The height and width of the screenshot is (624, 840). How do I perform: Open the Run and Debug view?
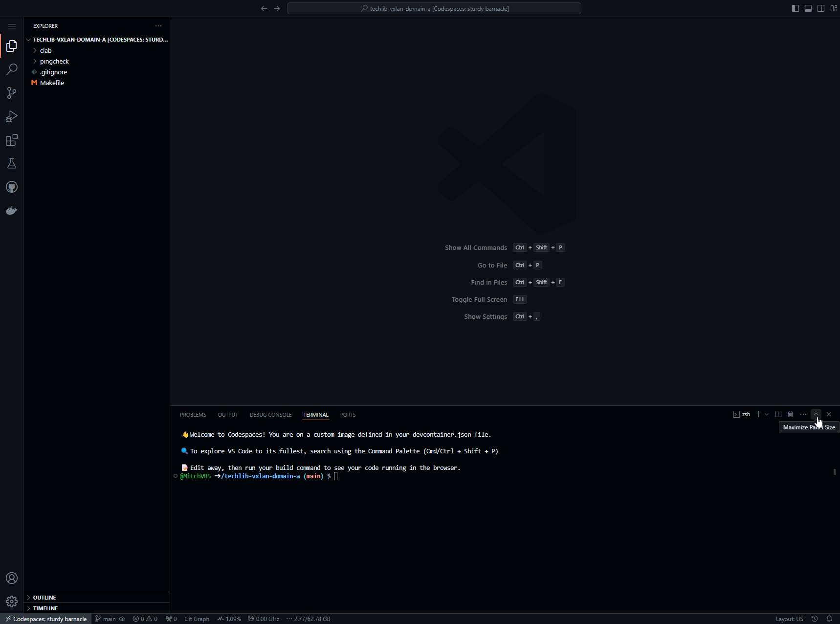12,116
